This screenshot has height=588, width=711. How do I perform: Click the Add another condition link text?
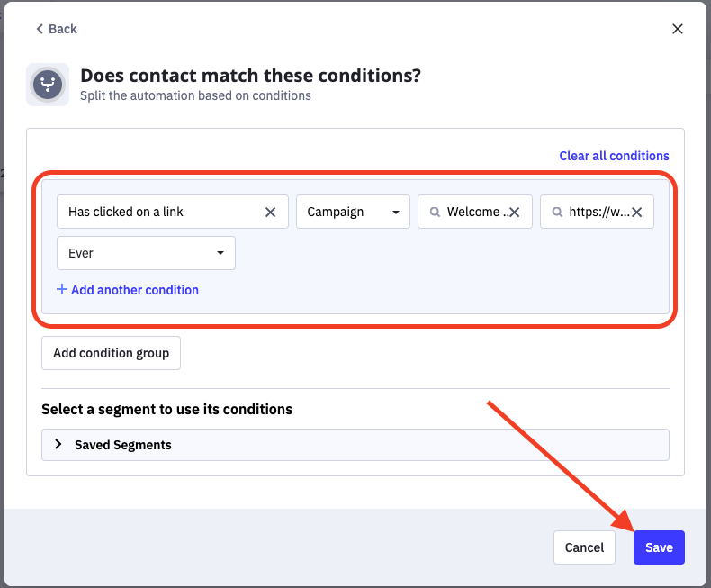[135, 290]
